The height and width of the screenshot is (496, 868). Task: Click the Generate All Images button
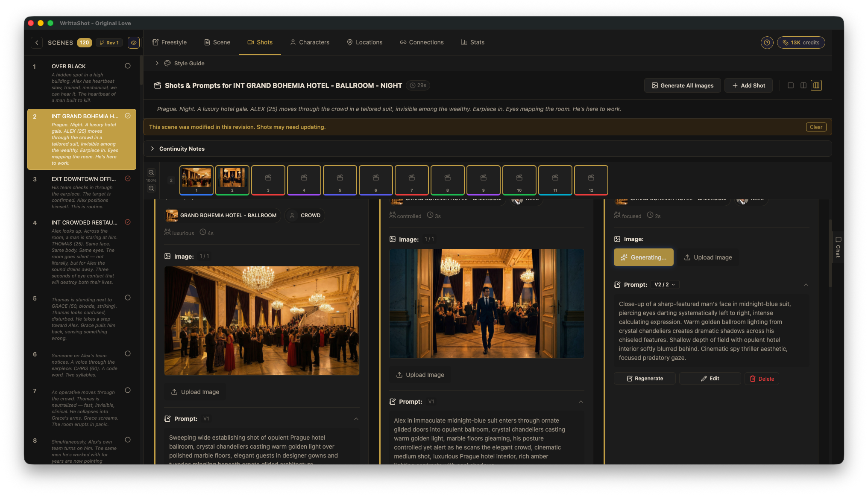tap(682, 85)
